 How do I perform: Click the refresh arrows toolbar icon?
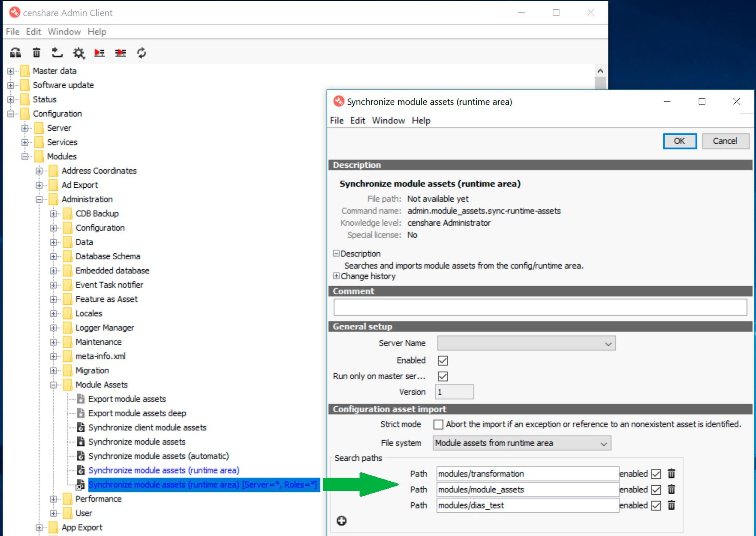pos(141,53)
